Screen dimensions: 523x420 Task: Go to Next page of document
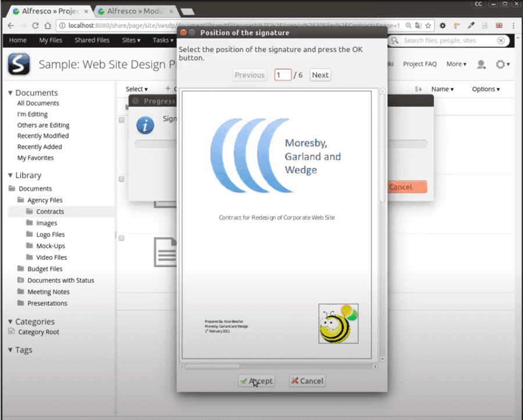(320, 75)
